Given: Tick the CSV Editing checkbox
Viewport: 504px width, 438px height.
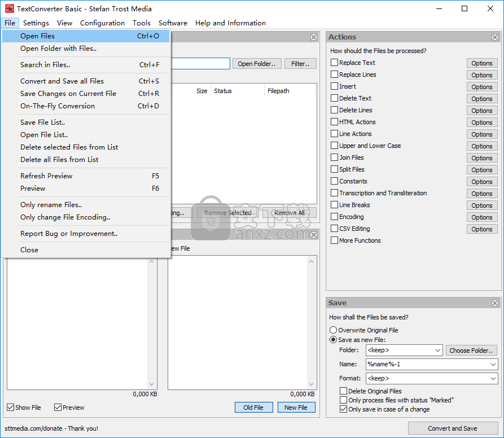Looking at the screenshot, I should pyautogui.click(x=334, y=229).
